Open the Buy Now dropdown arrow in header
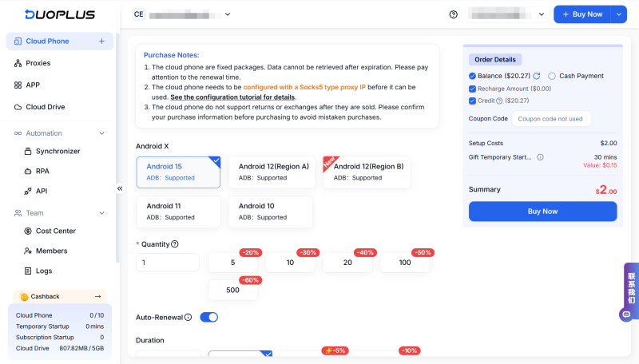The height and width of the screenshot is (364, 639). click(x=620, y=14)
